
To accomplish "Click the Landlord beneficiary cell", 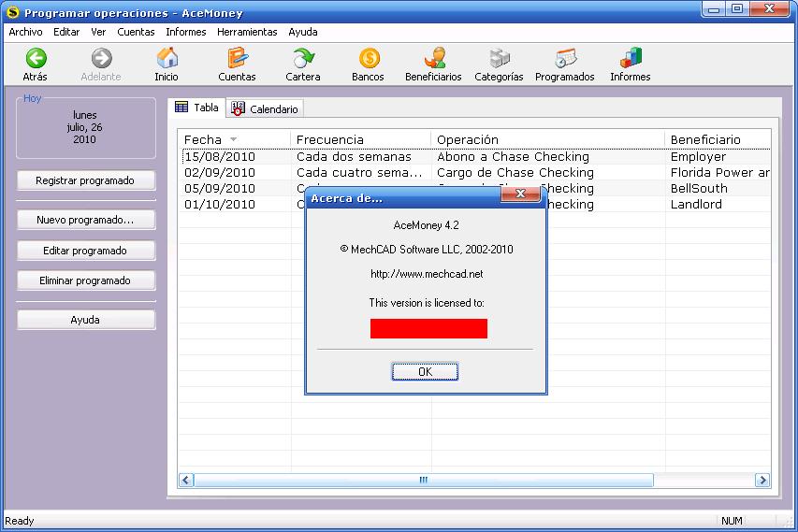I will point(696,204).
